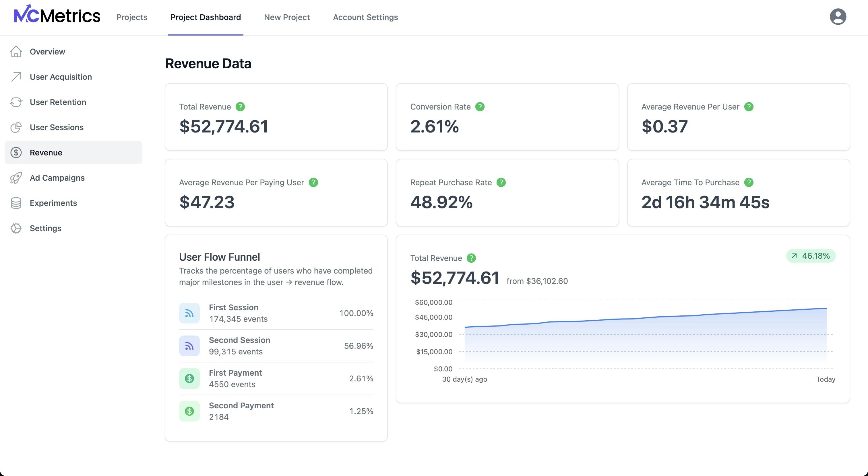Click the 2.61% Conversion Rate value

pyautogui.click(x=434, y=126)
